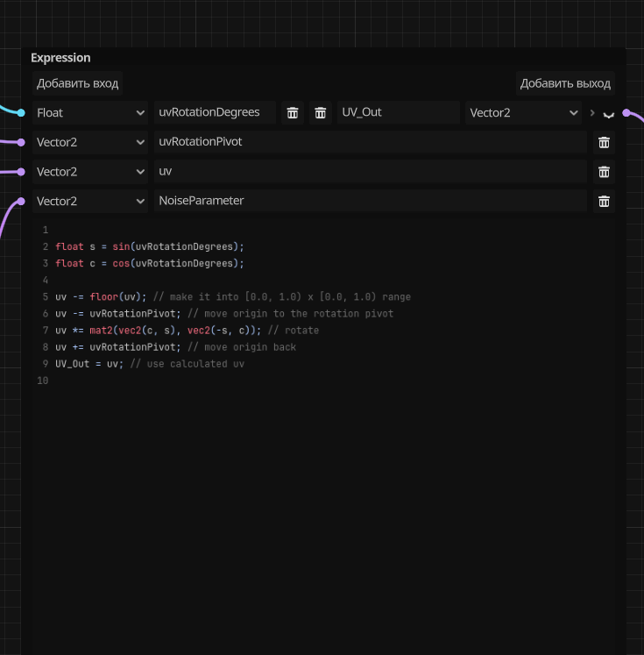The width and height of the screenshot is (644, 655).
Task: Click trash icon for uv input
Action: (603, 172)
